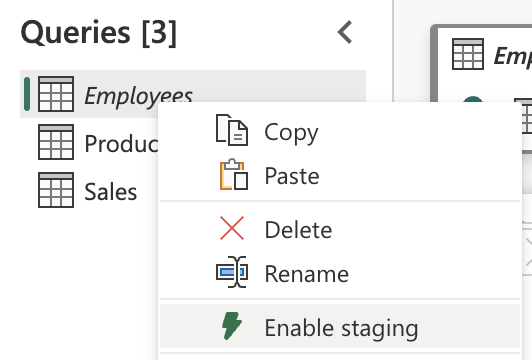Toggle the Enable staging option

tap(340, 327)
